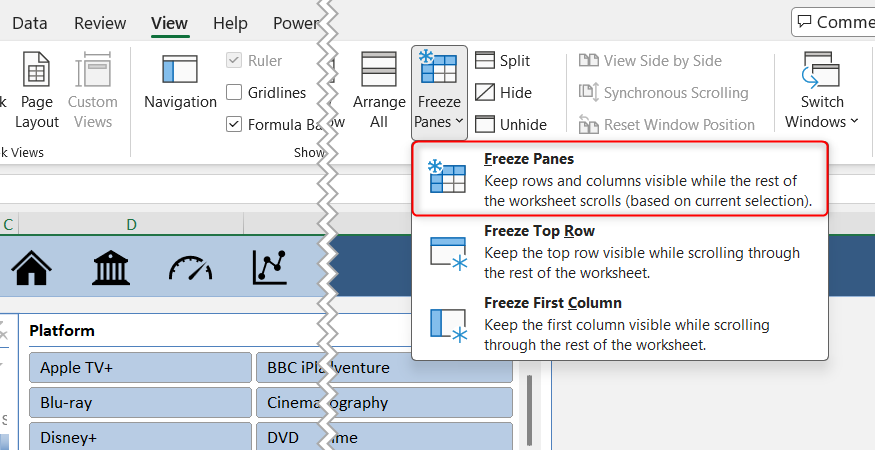Select column D header
Image resolution: width=875 pixels, height=450 pixels.
[131, 224]
